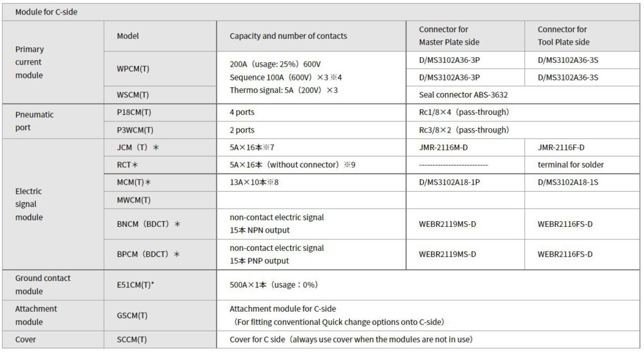Select the 'WEBR2116FS-D' cell in BPCM row
Screen dimensions: 644x352
(582, 255)
